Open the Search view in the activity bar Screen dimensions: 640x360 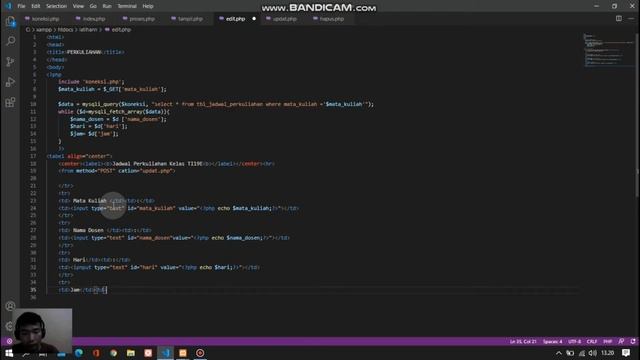pos(10,41)
